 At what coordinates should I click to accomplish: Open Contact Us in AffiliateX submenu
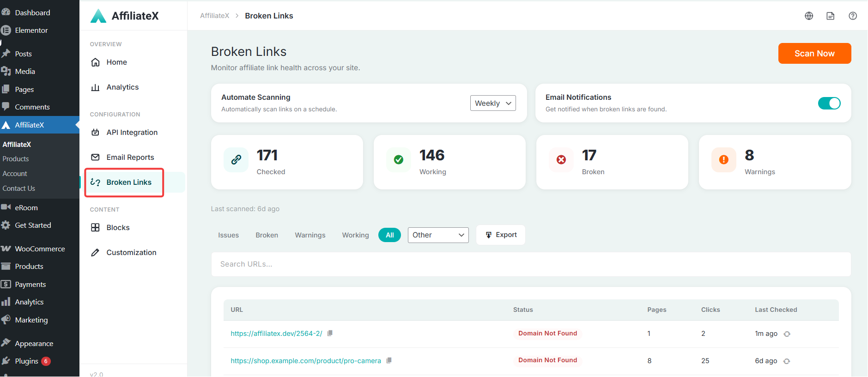18,188
